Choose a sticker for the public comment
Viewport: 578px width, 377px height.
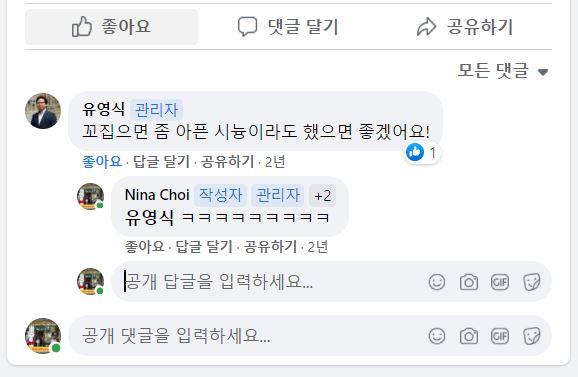click(x=532, y=336)
